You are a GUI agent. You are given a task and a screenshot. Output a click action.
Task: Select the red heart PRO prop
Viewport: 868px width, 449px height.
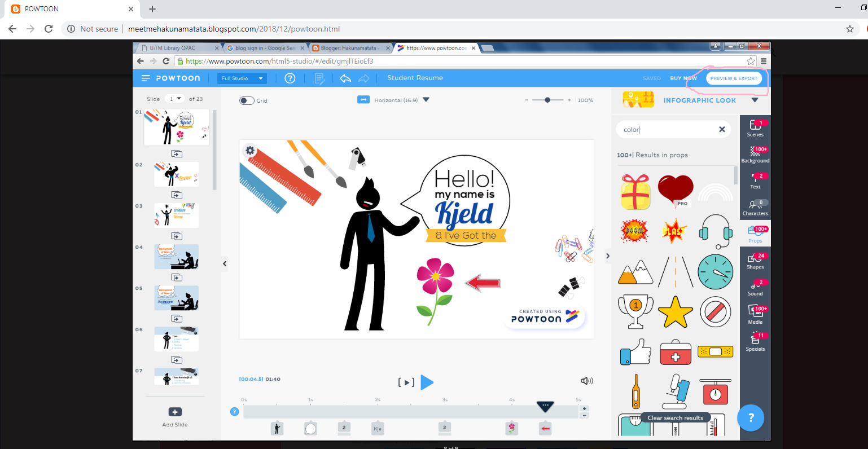(x=676, y=191)
